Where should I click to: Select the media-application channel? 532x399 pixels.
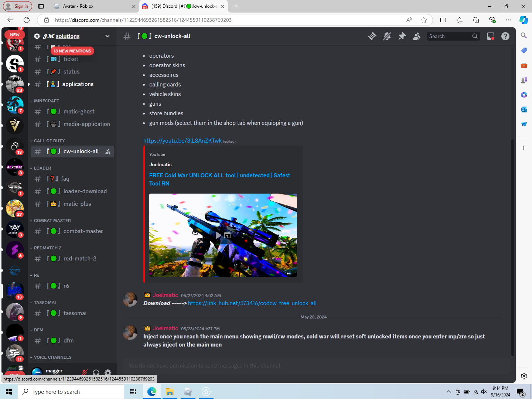(x=72, y=124)
